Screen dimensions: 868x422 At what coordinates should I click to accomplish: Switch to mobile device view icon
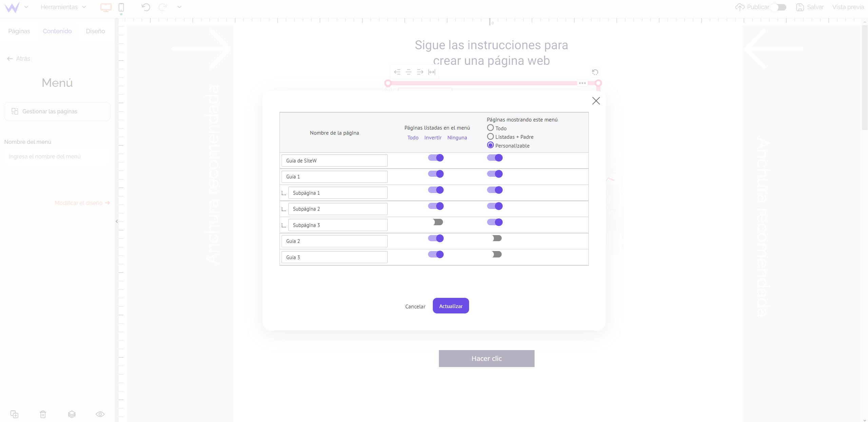pos(121,7)
